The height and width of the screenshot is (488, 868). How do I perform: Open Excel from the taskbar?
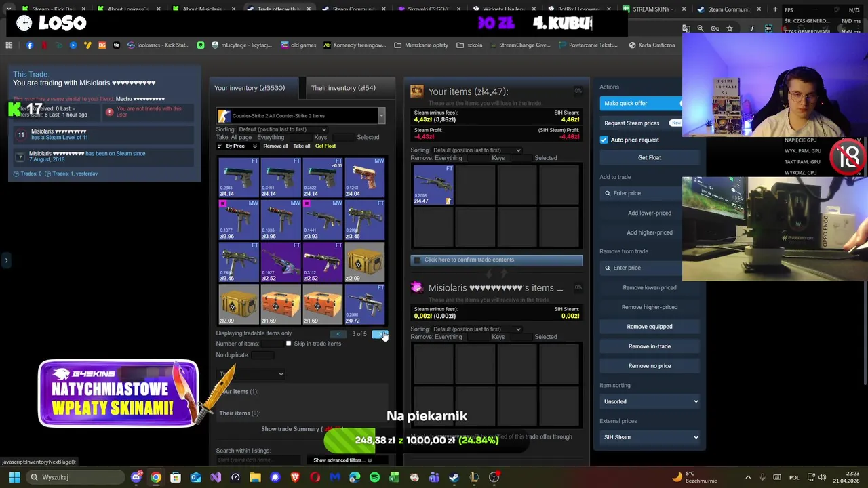click(394, 477)
